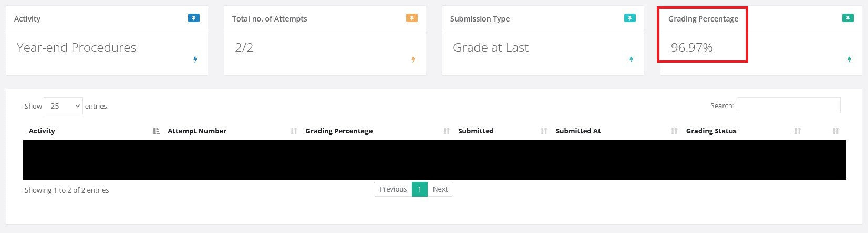Go to Previous page

tap(393, 189)
